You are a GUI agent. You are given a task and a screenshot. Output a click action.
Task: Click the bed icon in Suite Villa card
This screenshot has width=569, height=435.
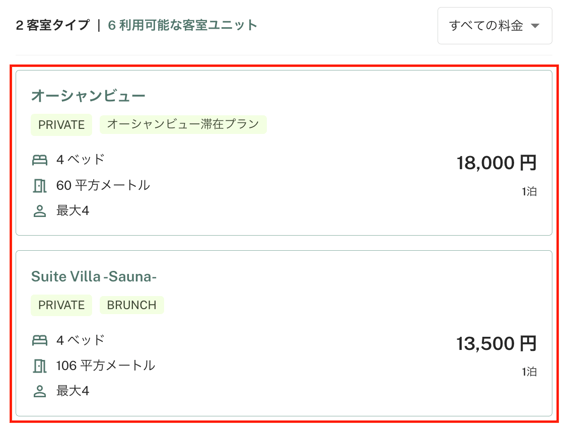point(40,340)
